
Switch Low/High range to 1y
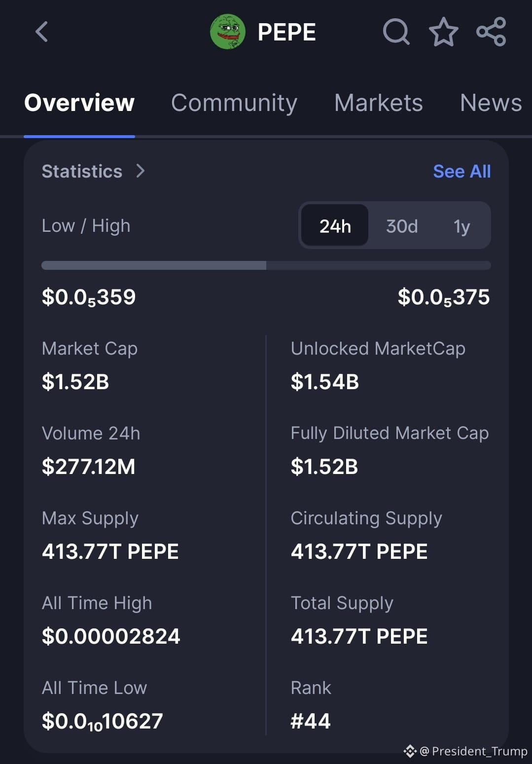pyautogui.click(x=461, y=226)
